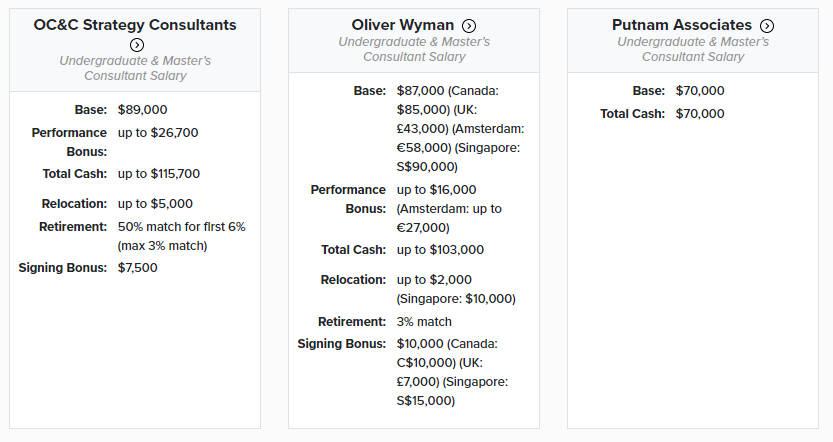The height and width of the screenshot is (442, 833).
Task: Click the arrow icon beside Oliver Wyman
Action: pos(469,26)
